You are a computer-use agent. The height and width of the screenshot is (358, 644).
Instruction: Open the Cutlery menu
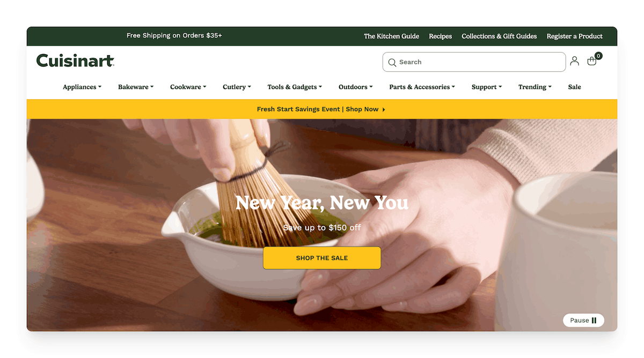point(237,87)
